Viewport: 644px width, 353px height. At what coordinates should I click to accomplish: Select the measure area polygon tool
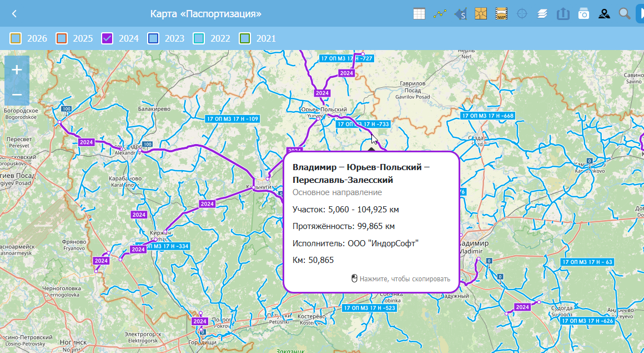[x=460, y=14]
